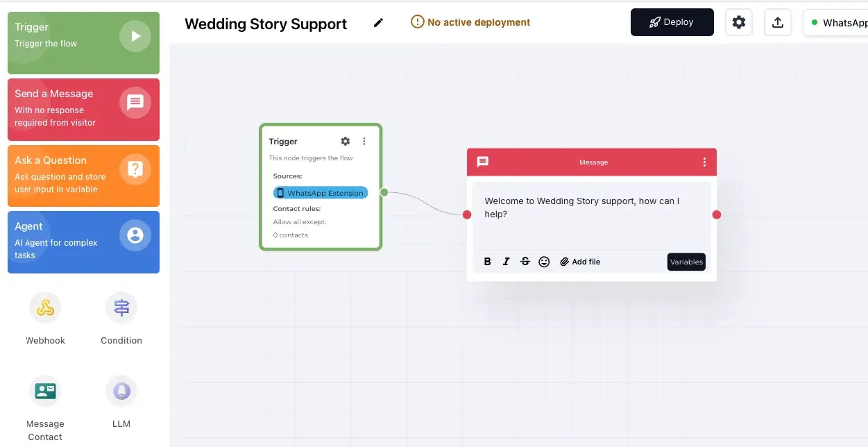Open the Trigger node three-dot menu
This screenshot has width=868, height=447.
(364, 141)
